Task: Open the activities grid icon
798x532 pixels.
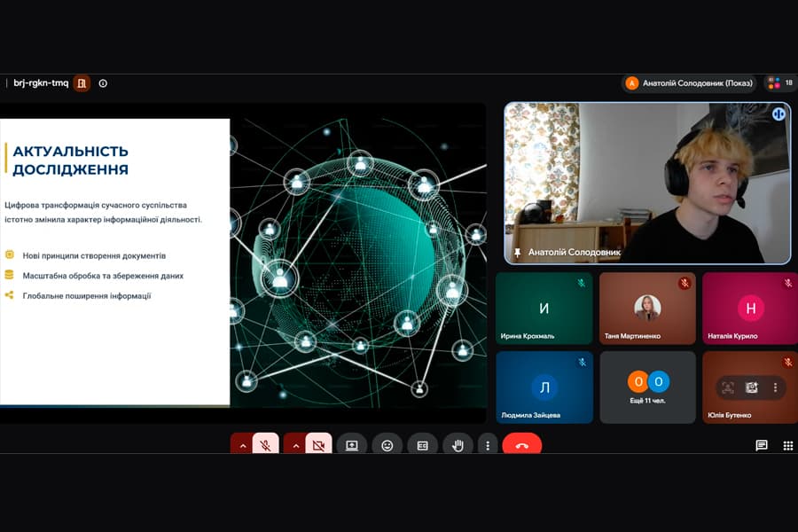Action: coord(788,445)
